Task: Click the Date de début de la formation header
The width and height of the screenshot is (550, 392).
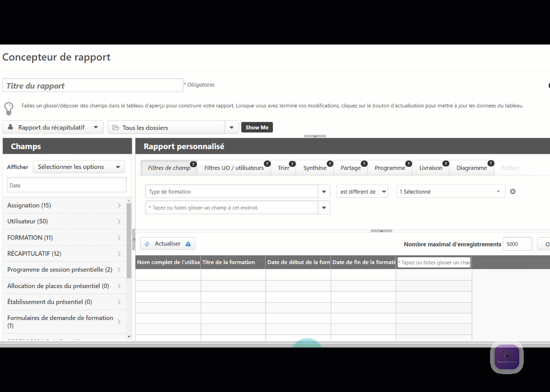Action: click(298, 262)
